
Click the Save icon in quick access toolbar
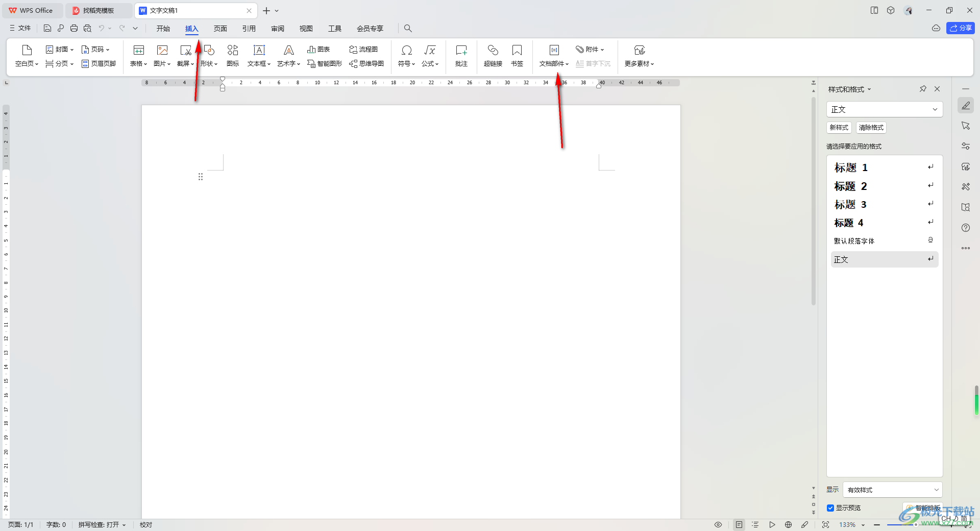(x=47, y=28)
